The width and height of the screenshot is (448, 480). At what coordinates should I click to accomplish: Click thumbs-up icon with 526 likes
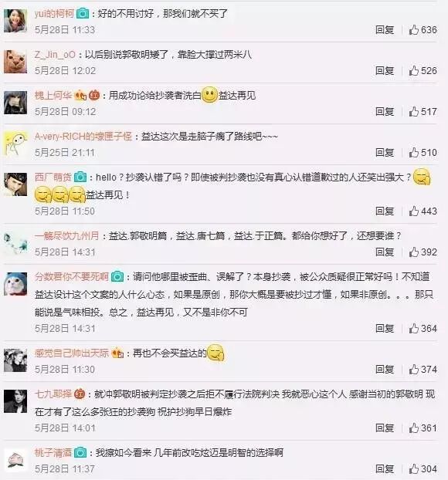click(414, 71)
